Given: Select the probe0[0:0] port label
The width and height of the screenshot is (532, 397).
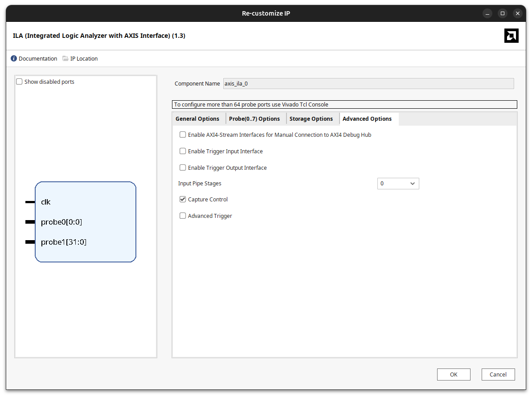Looking at the screenshot, I should click(x=61, y=222).
